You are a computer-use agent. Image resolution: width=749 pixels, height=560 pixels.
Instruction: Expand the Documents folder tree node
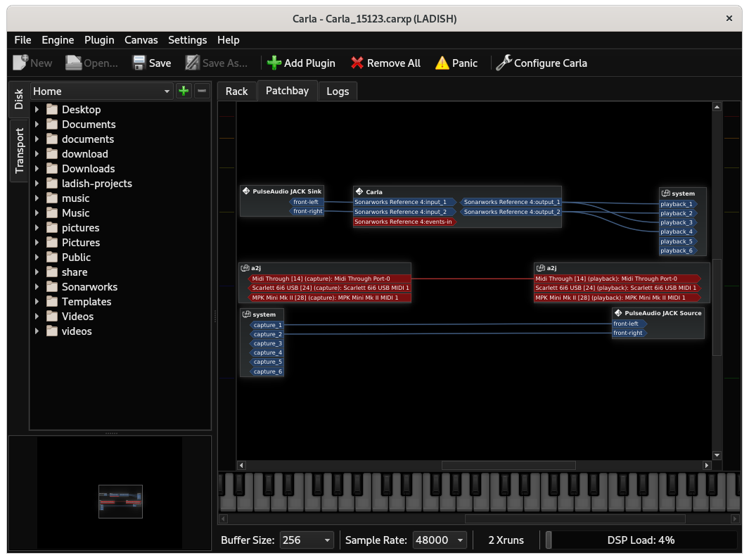click(37, 125)
